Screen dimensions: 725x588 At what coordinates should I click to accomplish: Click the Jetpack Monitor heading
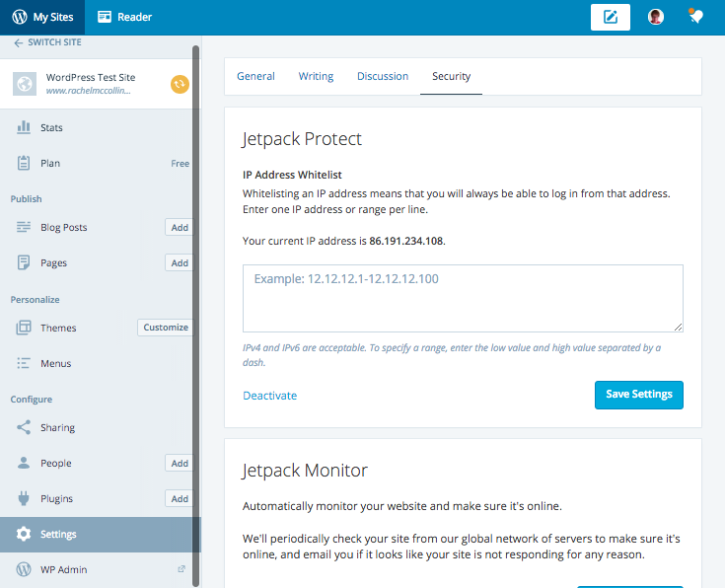coord(305,470)
